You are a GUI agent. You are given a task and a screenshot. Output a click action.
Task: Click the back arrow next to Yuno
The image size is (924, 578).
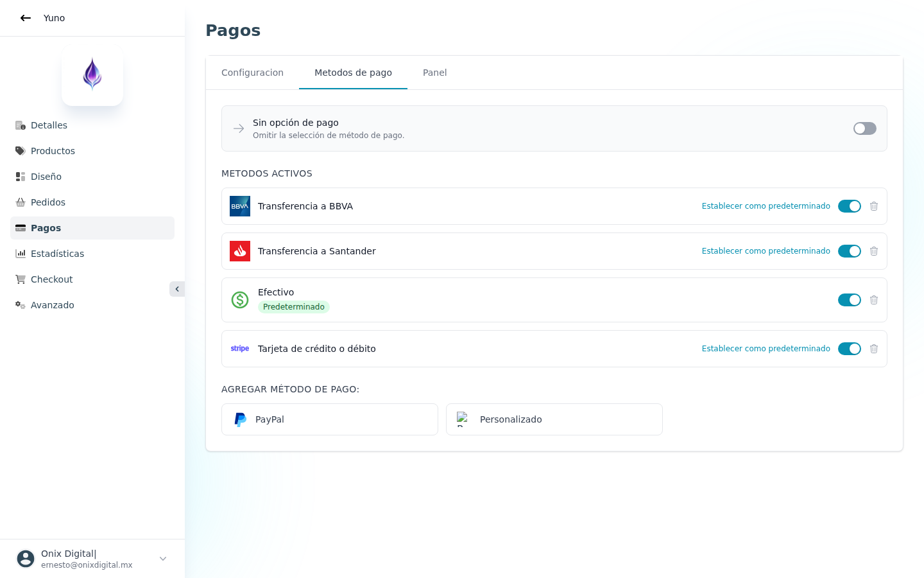pos(26,18)
